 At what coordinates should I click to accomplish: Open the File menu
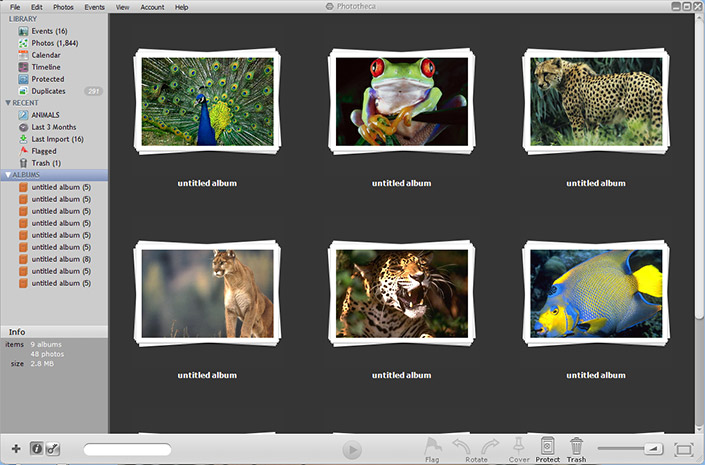click(x=15, y=7)
